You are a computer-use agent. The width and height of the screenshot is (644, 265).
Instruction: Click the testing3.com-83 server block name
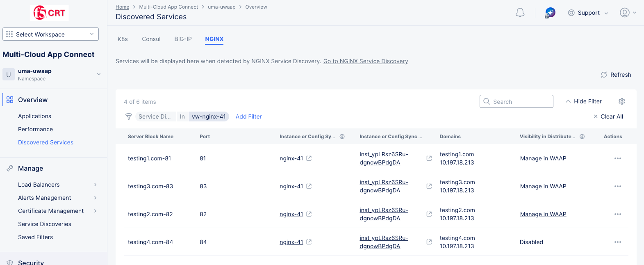point(150,186)
